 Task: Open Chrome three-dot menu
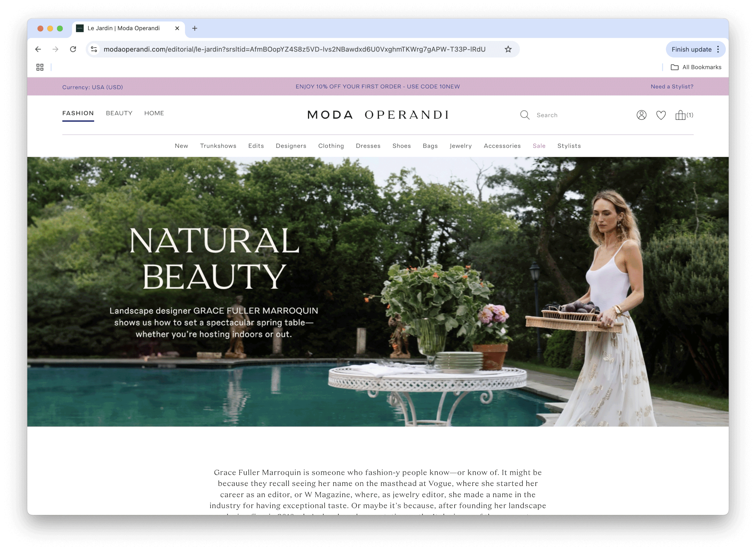718,49
